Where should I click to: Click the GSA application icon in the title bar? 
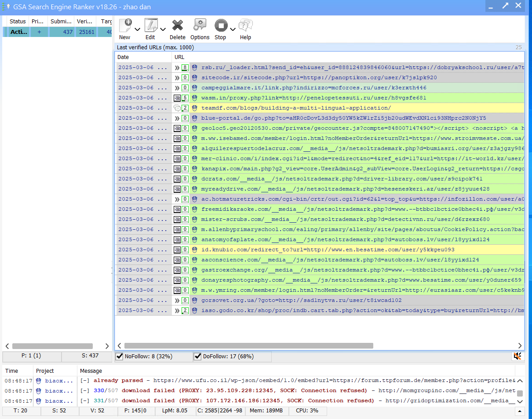[6, 7]
